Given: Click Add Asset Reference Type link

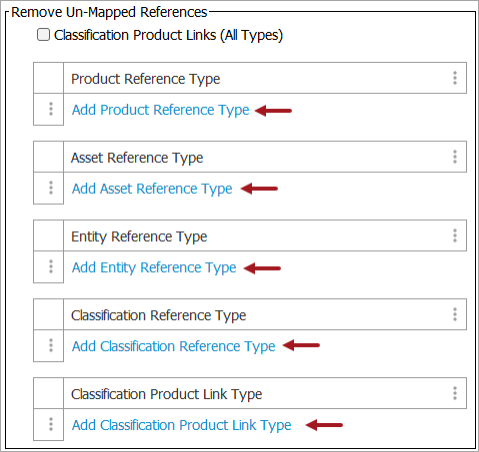Looking at the screenshot, I should click(152, 189).
